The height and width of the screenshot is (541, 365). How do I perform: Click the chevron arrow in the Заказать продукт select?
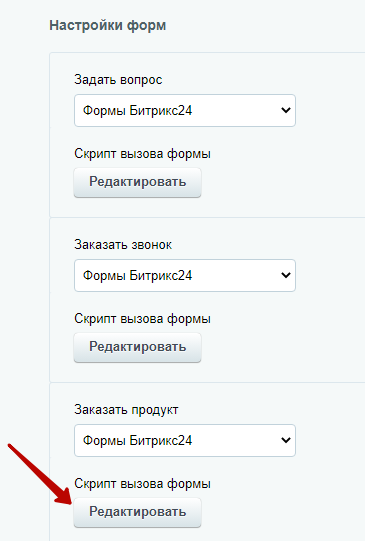click(x=286, y=440)
